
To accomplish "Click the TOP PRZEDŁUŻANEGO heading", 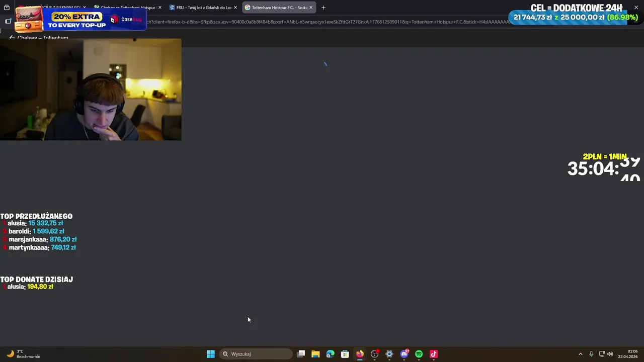I will (36, 216).
